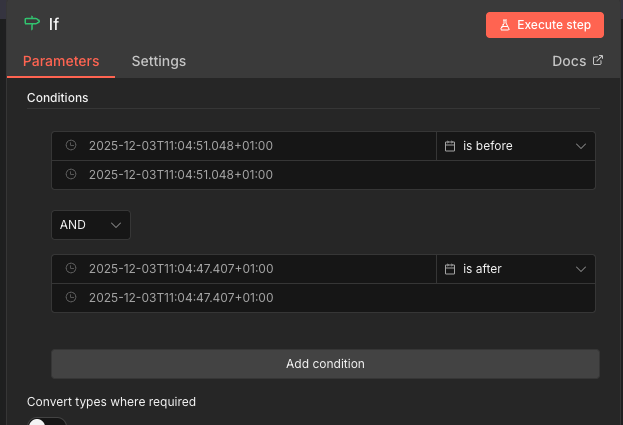This screenshot has width=623, height=425.
Task: Switch to the Settings tab
Action: click(158, 61)
